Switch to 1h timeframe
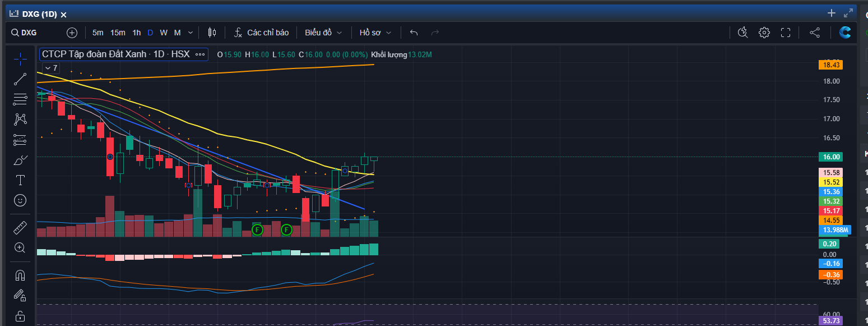The image size is (868, 326). point(137,33)
